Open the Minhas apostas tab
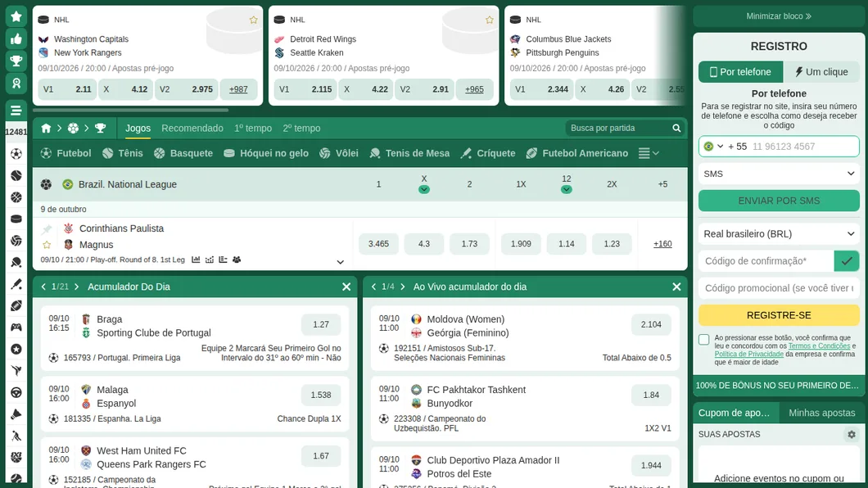 pos(822,413)
